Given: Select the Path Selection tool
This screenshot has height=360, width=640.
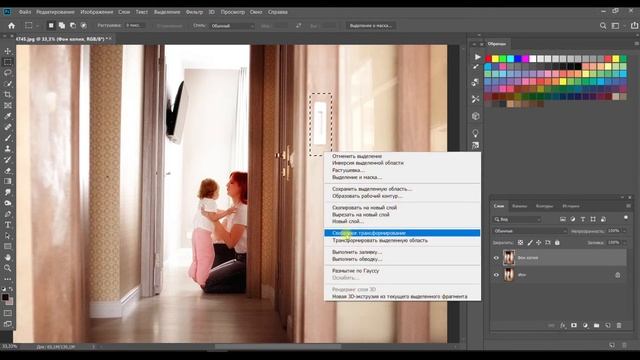Looking at the screenshot, I should [x=8, y=236].
